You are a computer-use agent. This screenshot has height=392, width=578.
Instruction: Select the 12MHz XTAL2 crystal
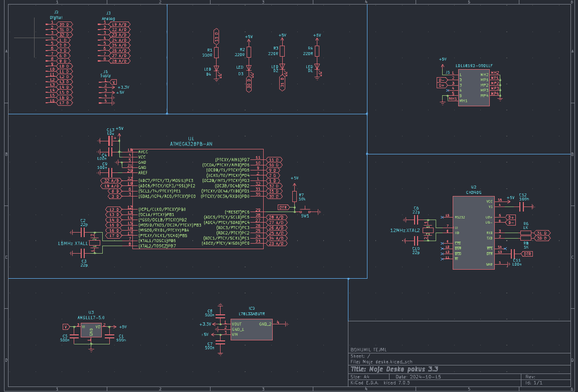(427, 230)
